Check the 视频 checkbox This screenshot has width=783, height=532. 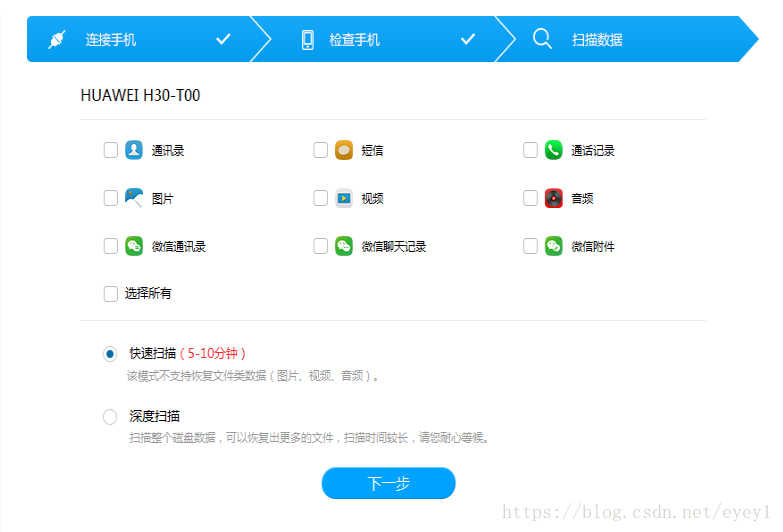320,198
